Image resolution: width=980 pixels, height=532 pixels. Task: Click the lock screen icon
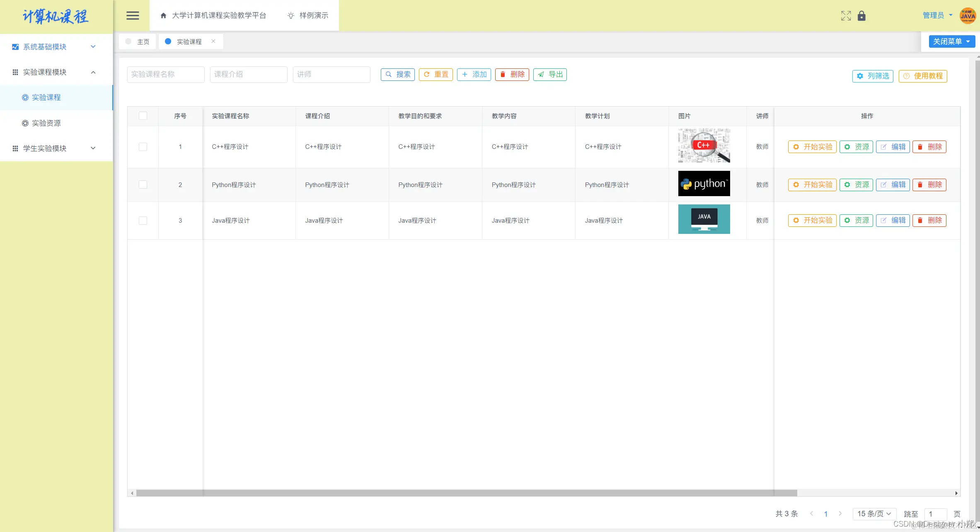861,16
